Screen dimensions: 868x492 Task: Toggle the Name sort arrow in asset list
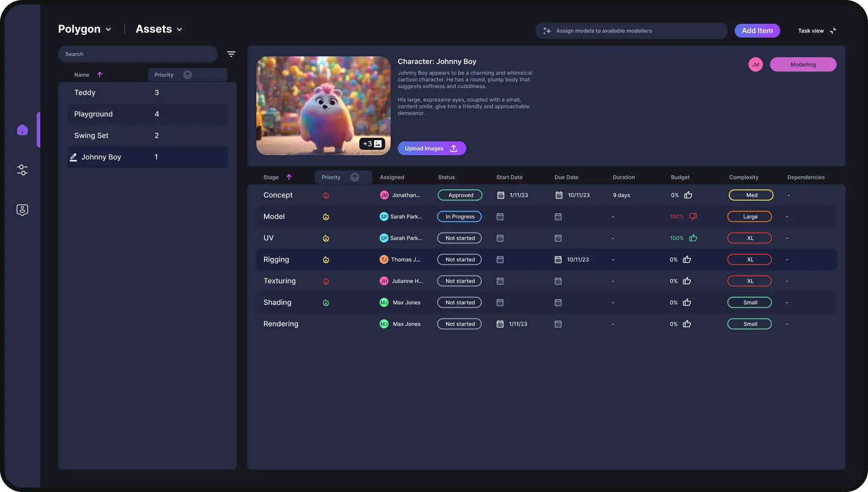pyautogui.click(x=100, y=75)
